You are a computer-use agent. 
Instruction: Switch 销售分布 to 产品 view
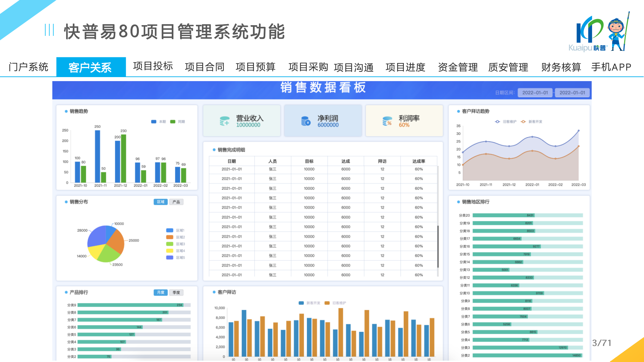click(x=176, y=202)
